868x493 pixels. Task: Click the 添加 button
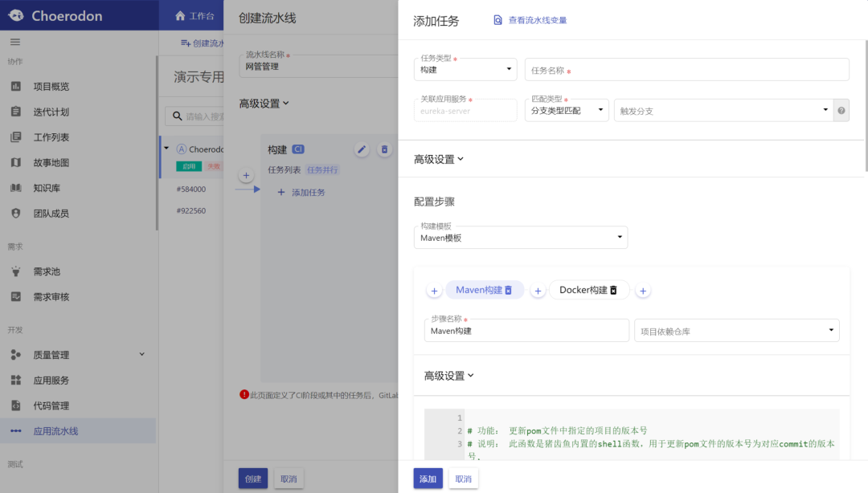pyautogui.click(x=428, y=479)
